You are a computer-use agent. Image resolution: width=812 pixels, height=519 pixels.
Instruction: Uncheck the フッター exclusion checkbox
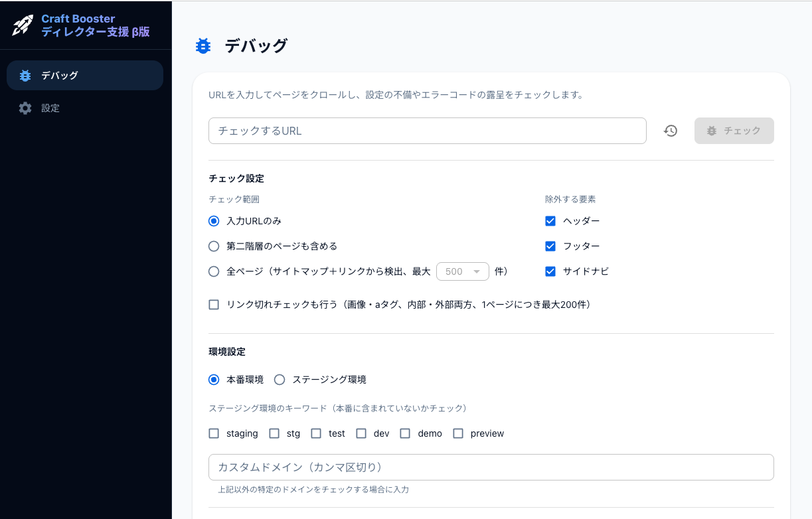(x=550, y=246)
